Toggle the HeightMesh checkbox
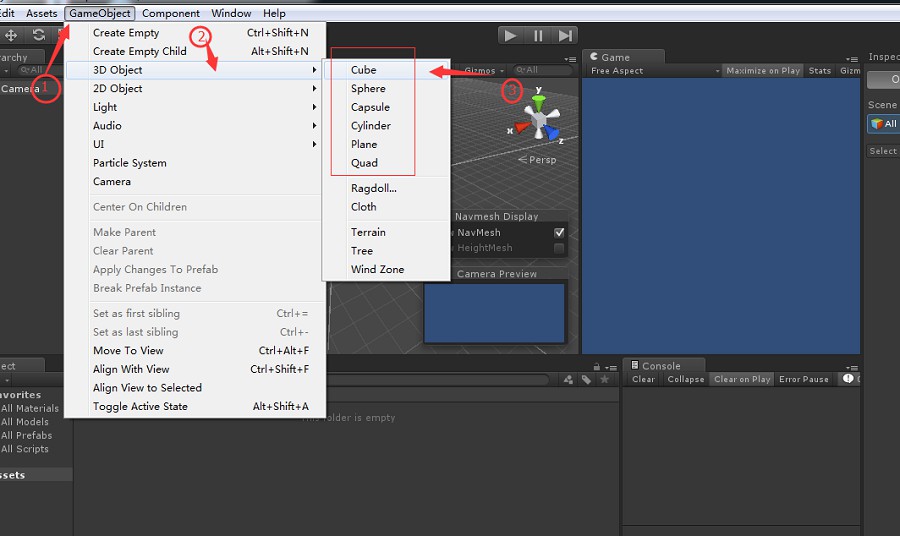Viewport: 900px width, 536px height. pos(559,248)
